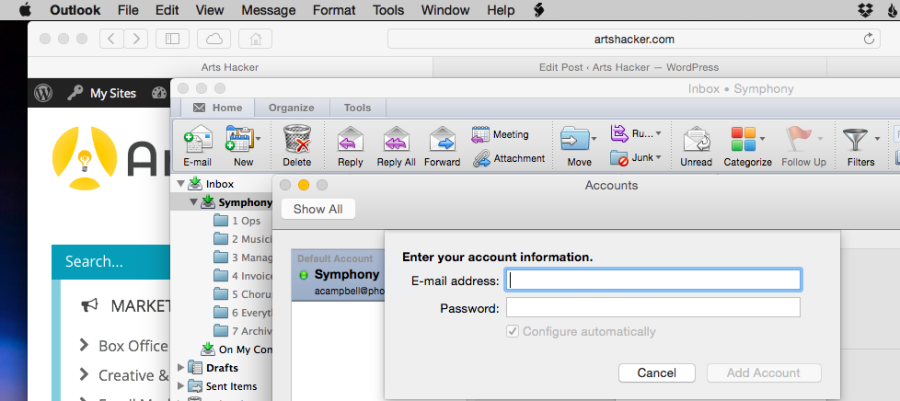Click Arts Hacker Search box
Screen dimensions: 900x401
[111, 262]
